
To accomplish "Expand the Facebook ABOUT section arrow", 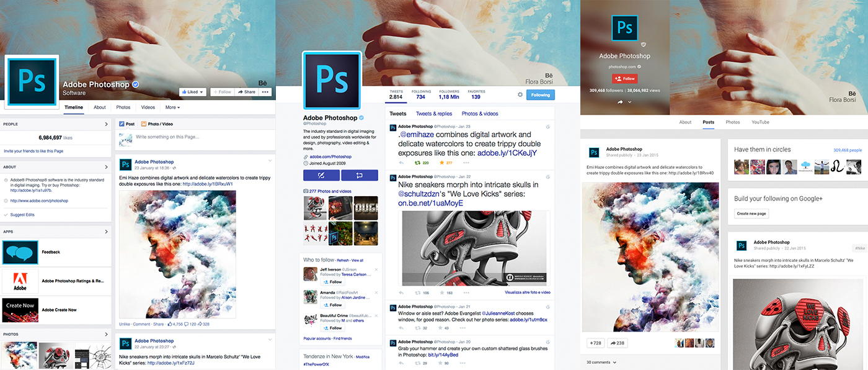I will [107, 167].
